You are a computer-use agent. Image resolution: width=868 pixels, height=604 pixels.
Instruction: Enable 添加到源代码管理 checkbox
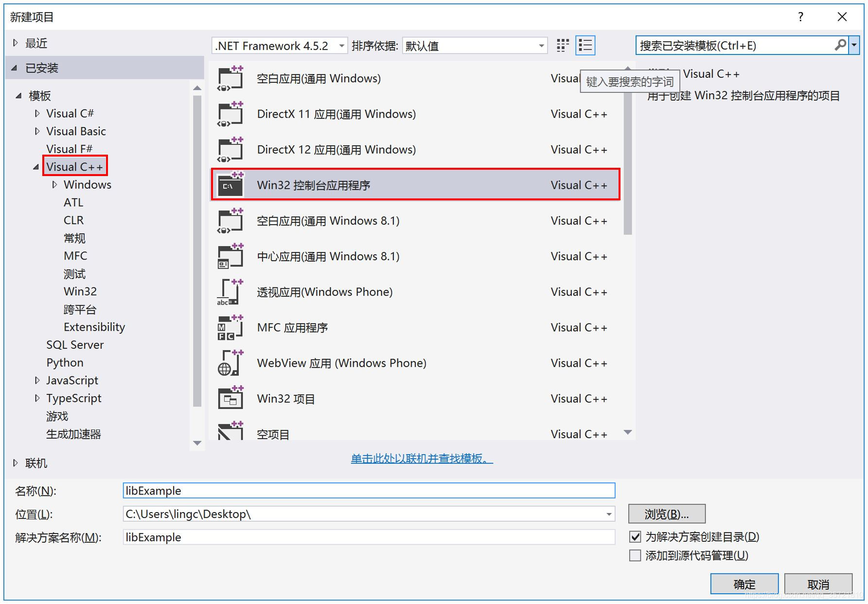tap(635, 555)
